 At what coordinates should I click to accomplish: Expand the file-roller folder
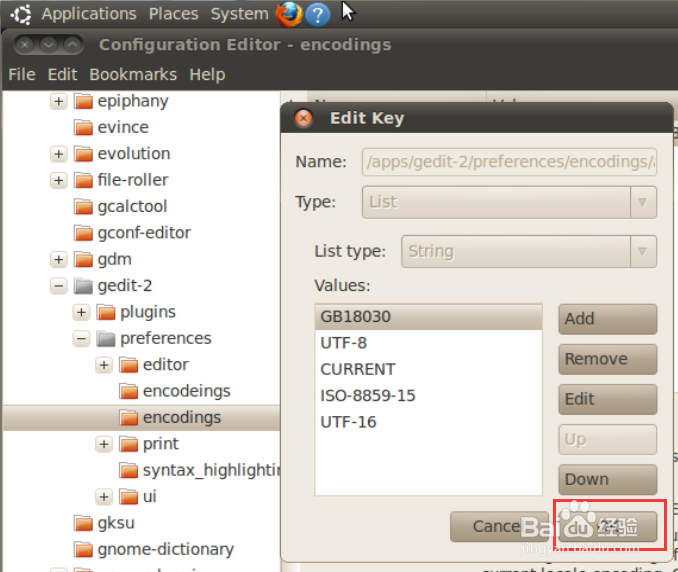tap(58, 180)
